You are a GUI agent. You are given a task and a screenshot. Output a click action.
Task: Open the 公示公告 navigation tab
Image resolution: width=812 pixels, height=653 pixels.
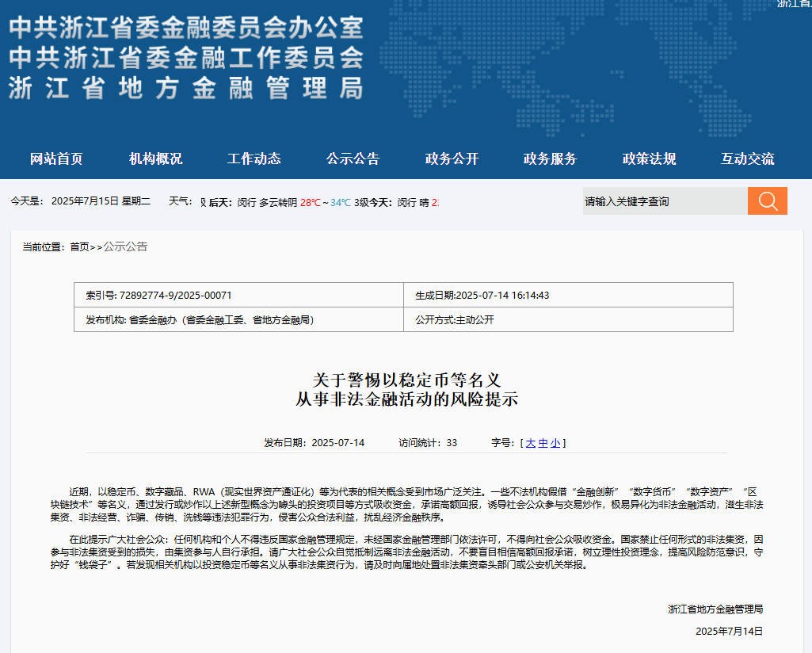point(353,158)
